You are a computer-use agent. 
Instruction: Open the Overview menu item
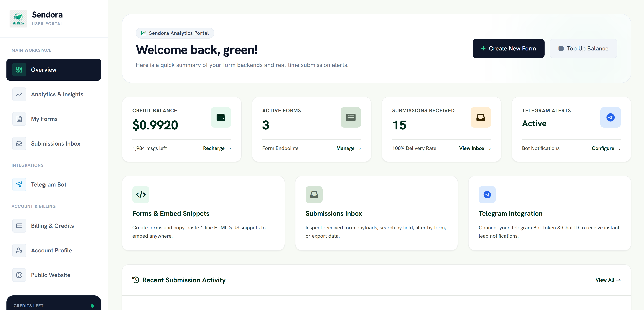54,69
